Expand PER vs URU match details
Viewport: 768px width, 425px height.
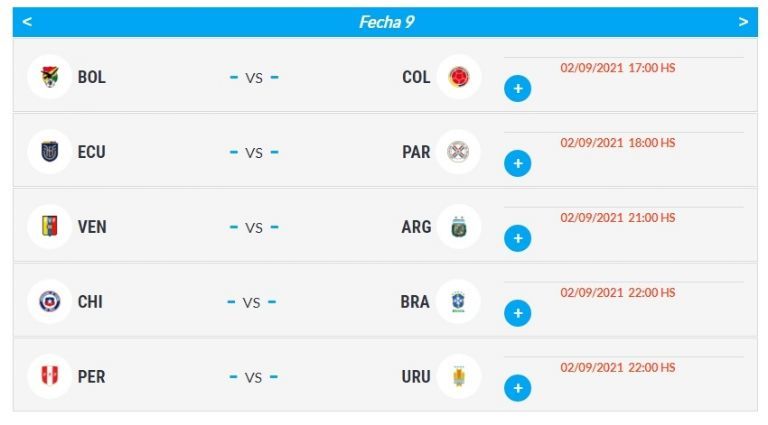pos(517,389)
